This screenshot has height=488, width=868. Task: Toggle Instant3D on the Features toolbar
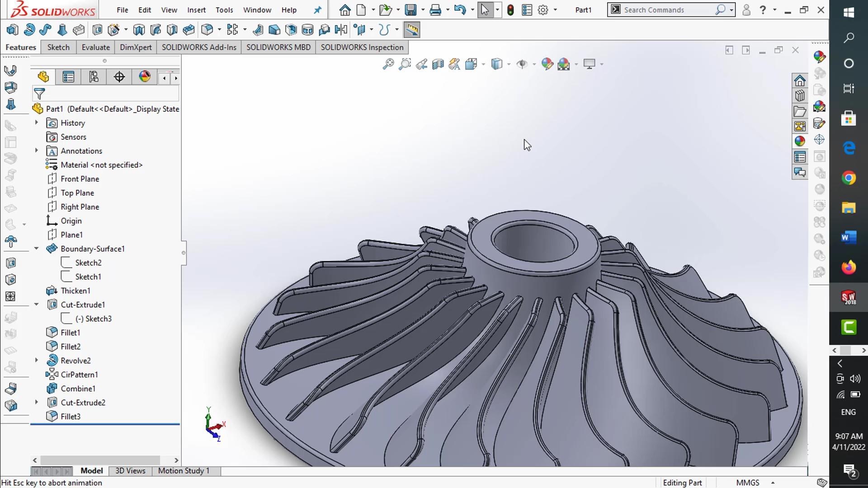point(412,29)
